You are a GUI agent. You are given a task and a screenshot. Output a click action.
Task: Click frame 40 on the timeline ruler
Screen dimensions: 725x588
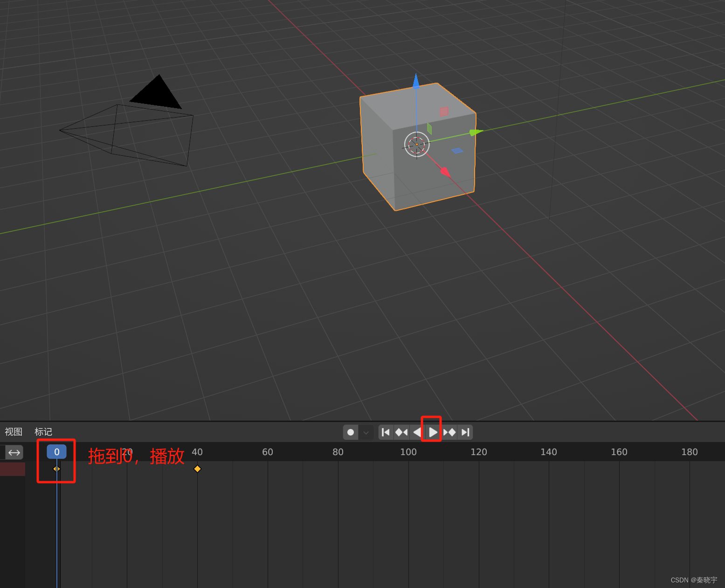197,452
